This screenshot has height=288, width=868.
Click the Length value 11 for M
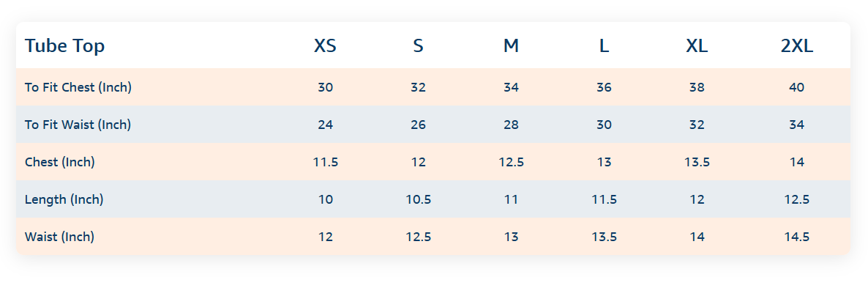click(x=511, y=199)
